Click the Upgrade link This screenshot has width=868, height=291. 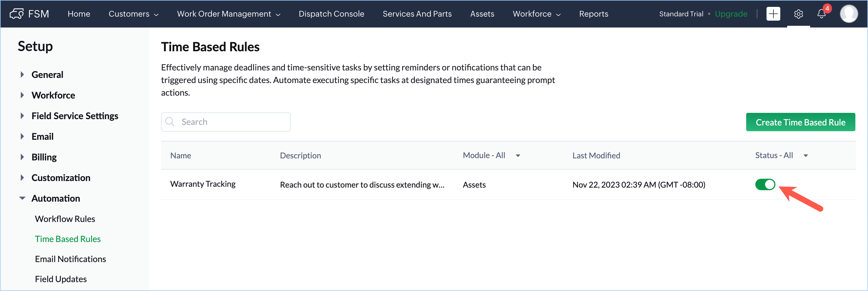(731, 14)
